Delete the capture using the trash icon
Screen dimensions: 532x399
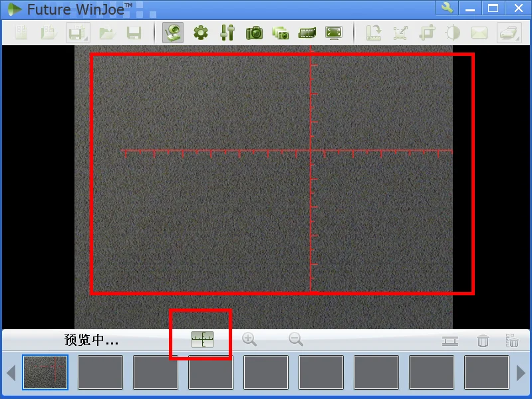click(482, 340)
